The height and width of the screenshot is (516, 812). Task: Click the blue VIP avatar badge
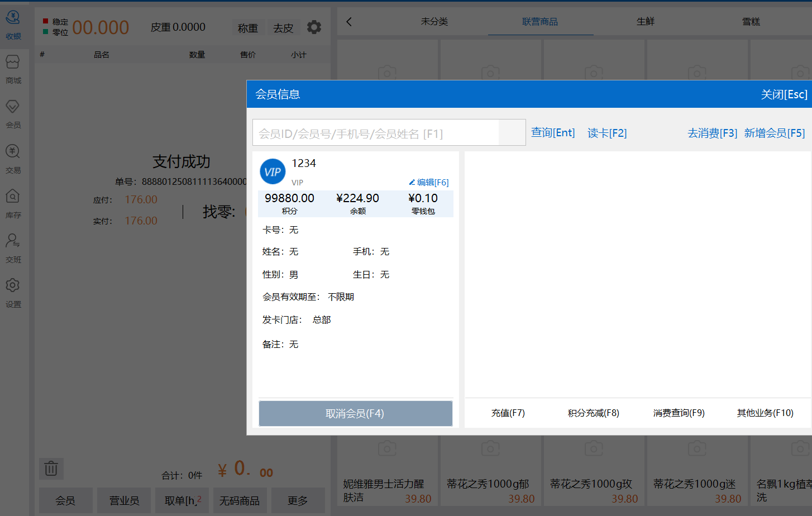click(273, 171)
